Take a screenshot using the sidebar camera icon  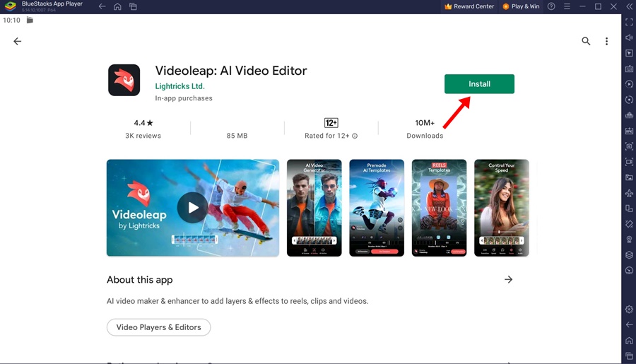coord(629,146)
